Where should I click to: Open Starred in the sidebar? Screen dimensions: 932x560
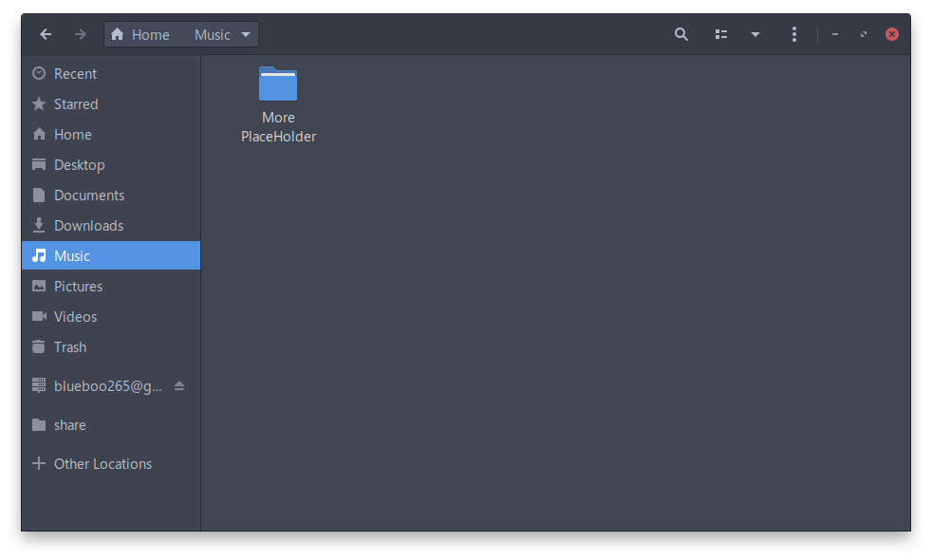click(76, 104)
